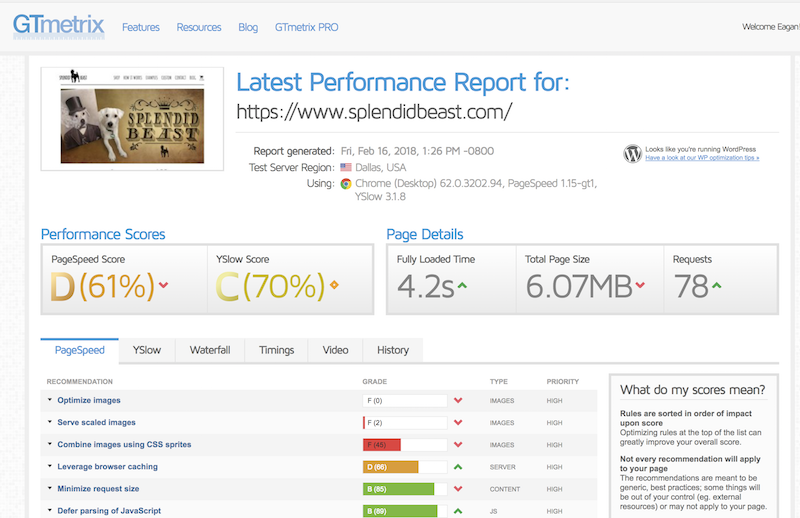The image size is (800, 518).
Task: Switch to the YSlow tab
Action: (147, 351)
